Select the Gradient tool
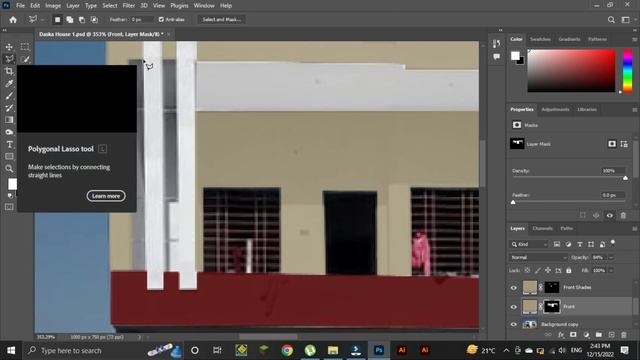 [9, 120]
